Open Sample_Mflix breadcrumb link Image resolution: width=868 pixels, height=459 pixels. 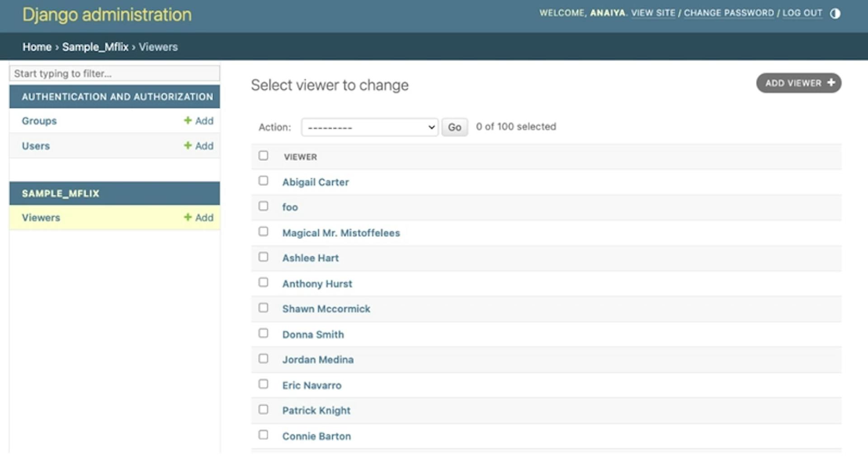coord(95,47)
